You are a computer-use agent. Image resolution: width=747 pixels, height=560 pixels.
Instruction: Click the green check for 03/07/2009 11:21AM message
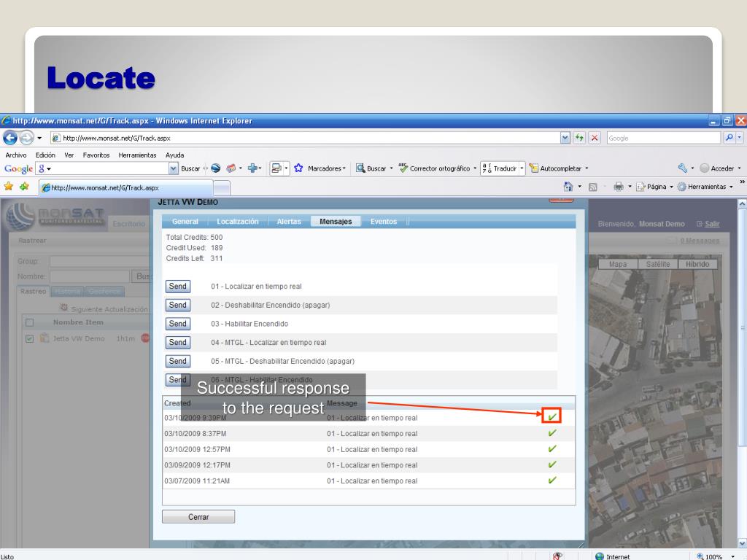(x=552, y=480)
